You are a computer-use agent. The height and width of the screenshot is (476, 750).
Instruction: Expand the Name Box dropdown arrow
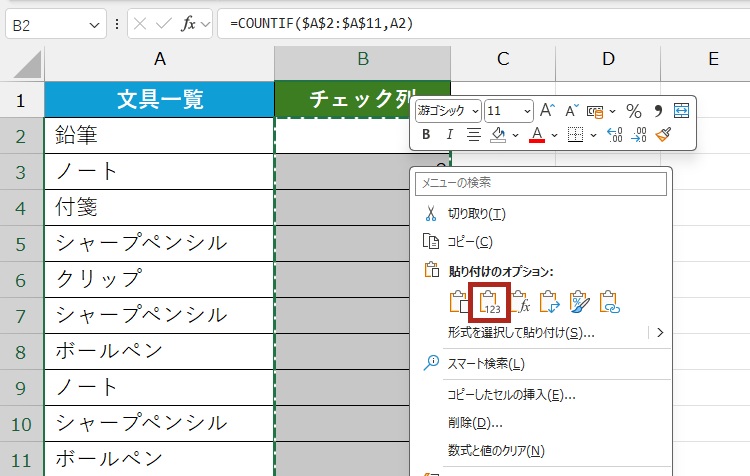95,23
